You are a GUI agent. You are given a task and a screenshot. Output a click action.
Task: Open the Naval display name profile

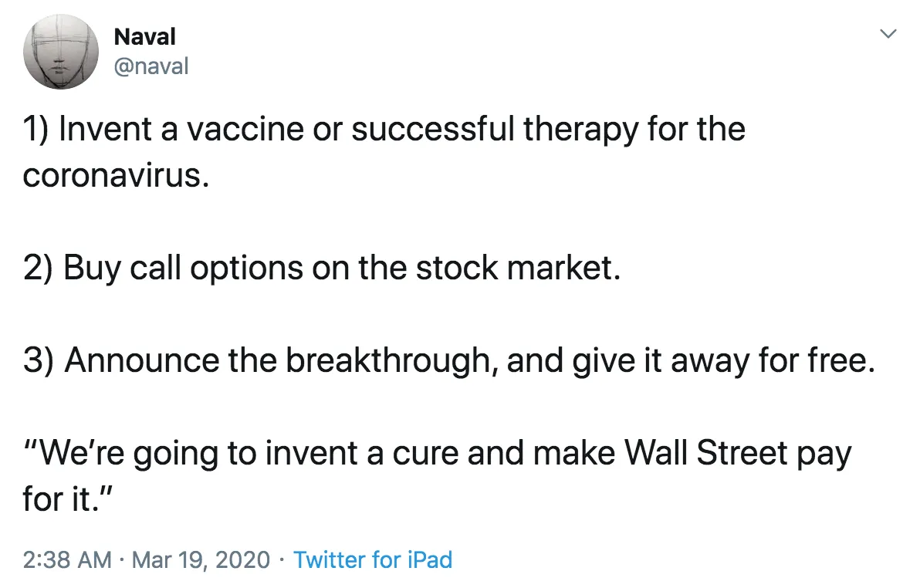point(144,36)
